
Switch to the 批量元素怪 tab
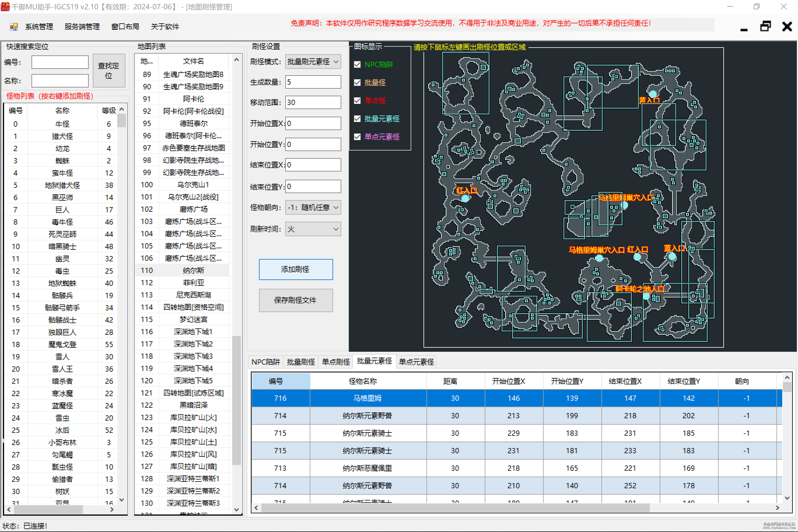click(x=374, y=361)
